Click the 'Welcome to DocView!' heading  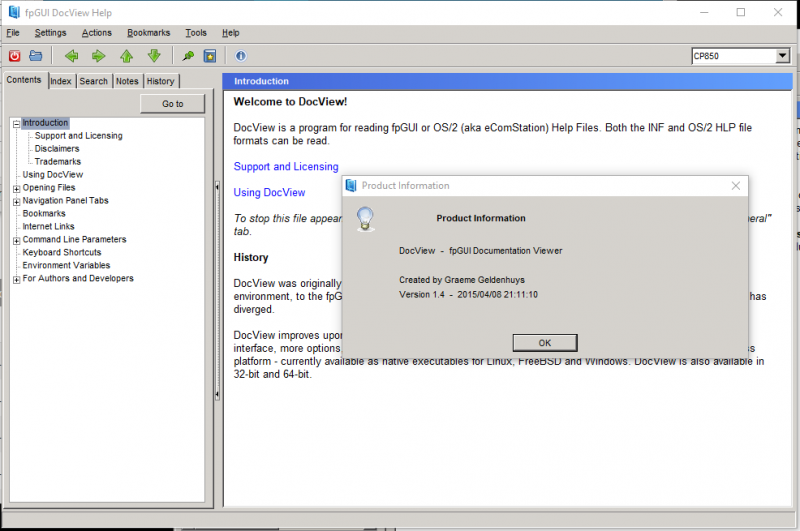(290, 102)
